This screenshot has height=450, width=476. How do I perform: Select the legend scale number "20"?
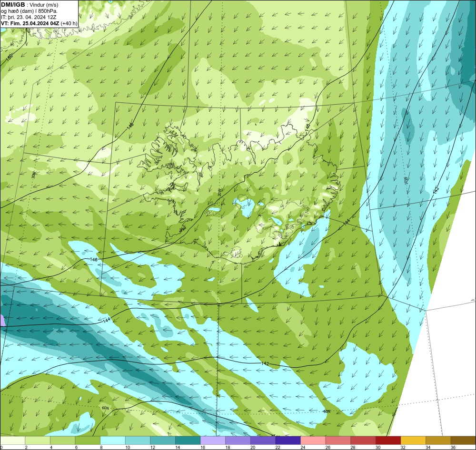[x=253, y=447]
